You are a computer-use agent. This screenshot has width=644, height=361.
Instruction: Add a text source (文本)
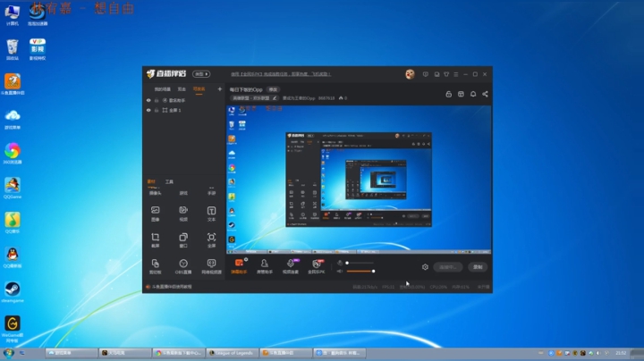(211, 214)
